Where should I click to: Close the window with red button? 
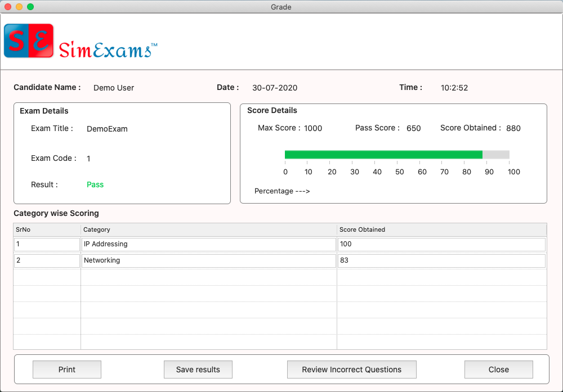[8, 7]
